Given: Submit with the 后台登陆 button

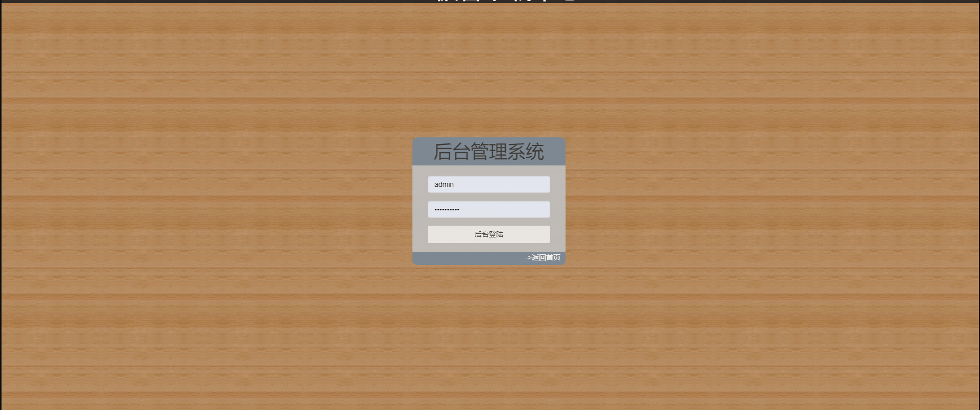Looking at the screenshot, I should point(488,234).
